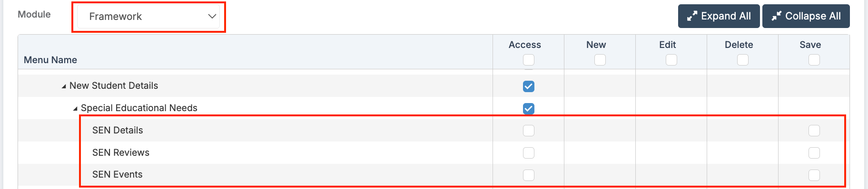Tick the Access column header checkbox
Screen dimensions: 868x189
[529, 60]
